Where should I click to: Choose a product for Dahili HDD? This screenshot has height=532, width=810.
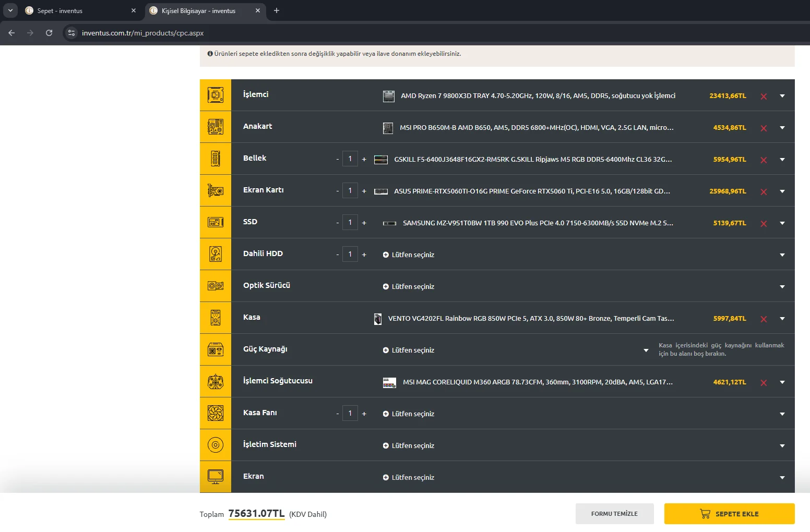coord(409,255)
